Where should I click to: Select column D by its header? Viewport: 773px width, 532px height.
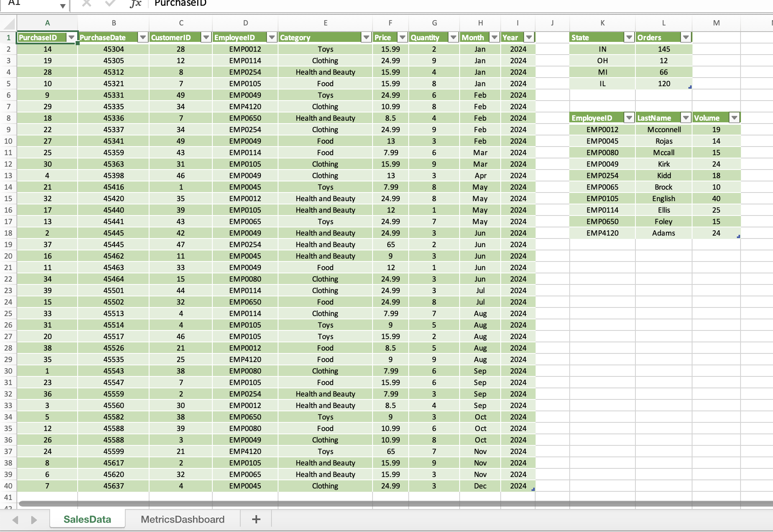[245, 23]
